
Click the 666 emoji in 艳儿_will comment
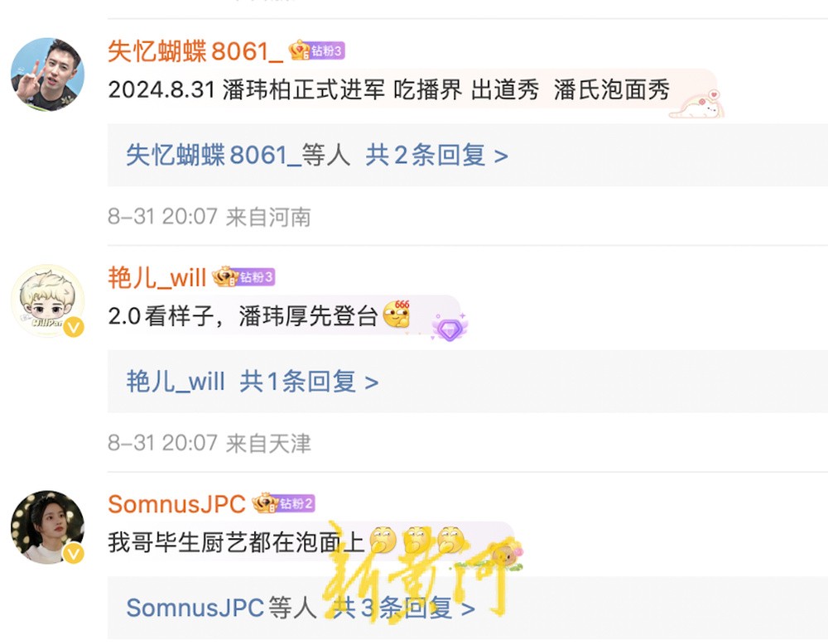pyautogui.click(x=397, y=314)
